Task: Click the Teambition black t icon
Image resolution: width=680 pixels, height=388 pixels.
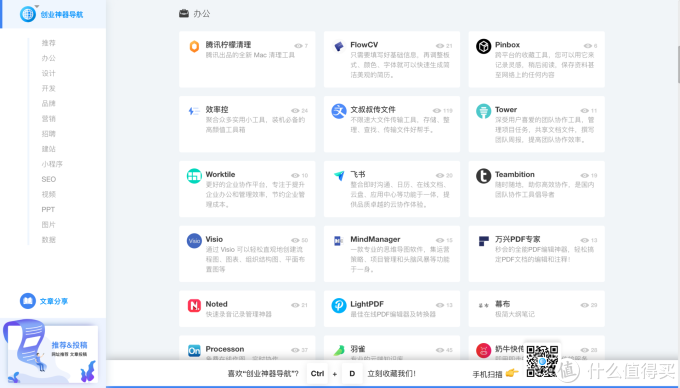Action: tap(483, 176)
